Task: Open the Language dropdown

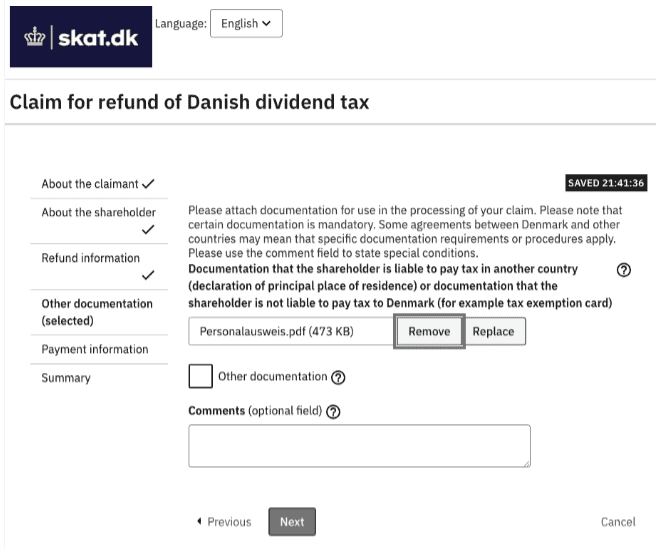Action: [245, 24]
